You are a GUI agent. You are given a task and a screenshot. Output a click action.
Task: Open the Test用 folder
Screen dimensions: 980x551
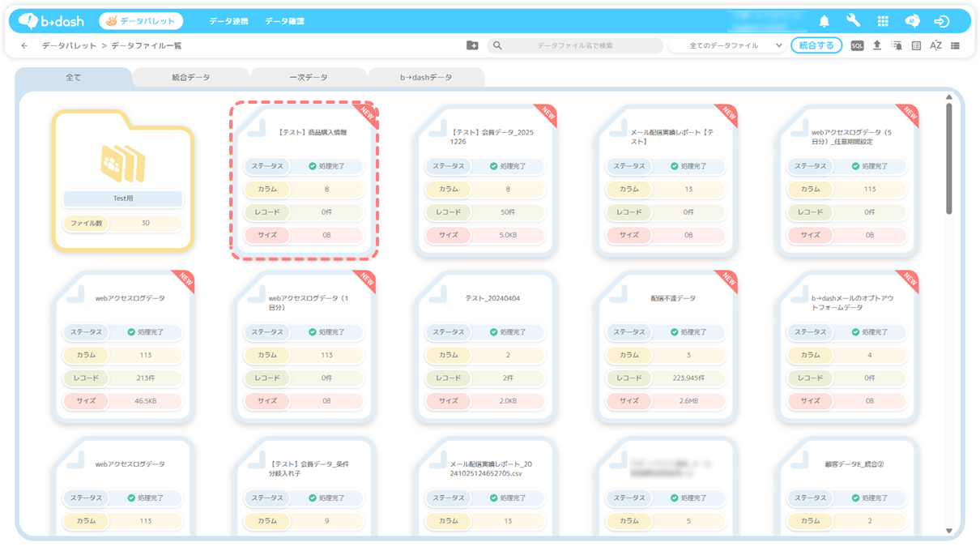(x=123, y=180)
